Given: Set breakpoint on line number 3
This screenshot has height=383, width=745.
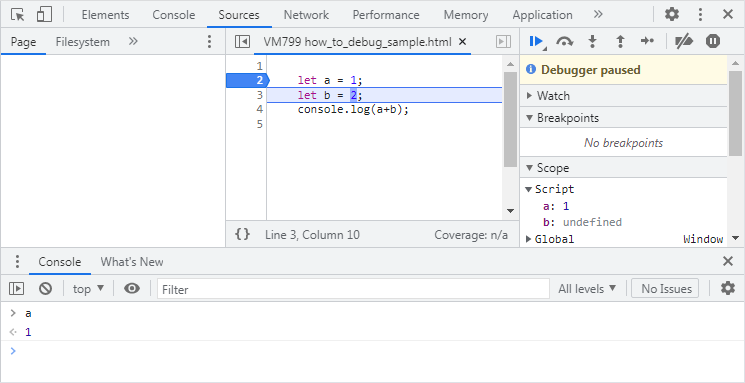Looking at the screenshot, I should pos(259,95).
